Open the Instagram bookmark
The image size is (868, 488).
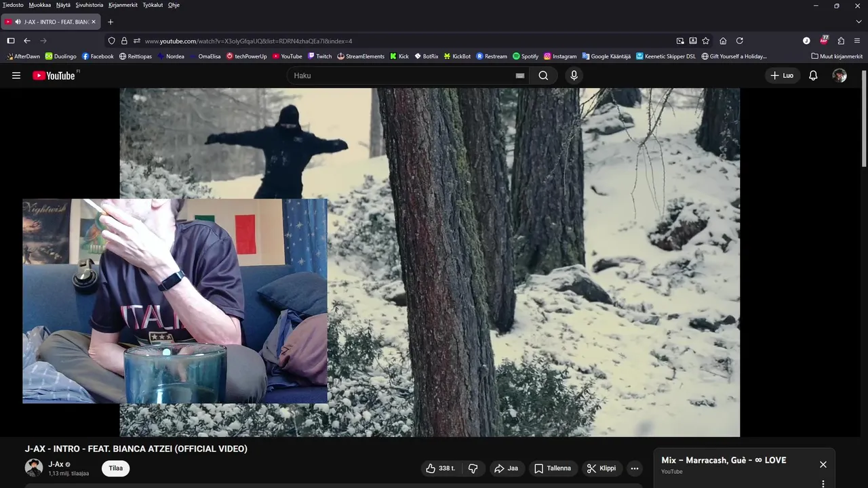(560, 56)
